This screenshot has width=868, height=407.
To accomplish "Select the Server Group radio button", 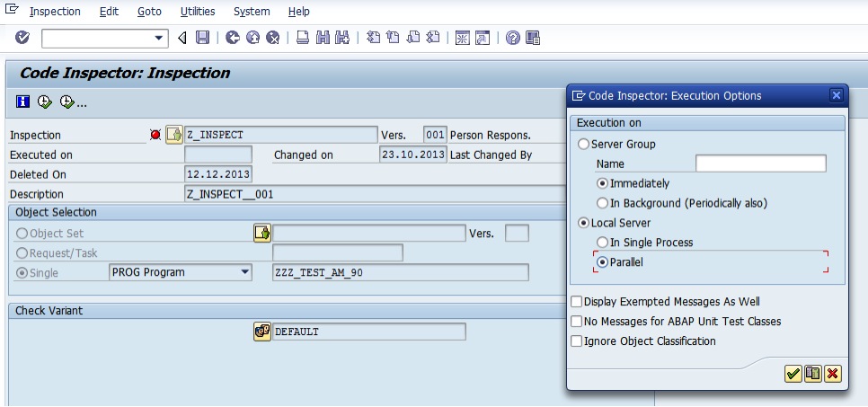I will [x=584, y=145].
